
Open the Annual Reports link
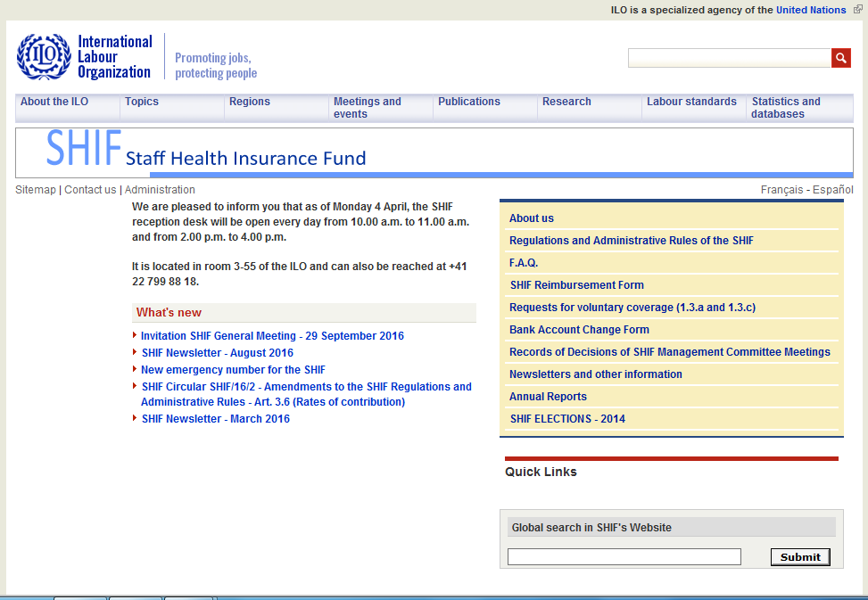pyautogui.click(x=548, y=397)
